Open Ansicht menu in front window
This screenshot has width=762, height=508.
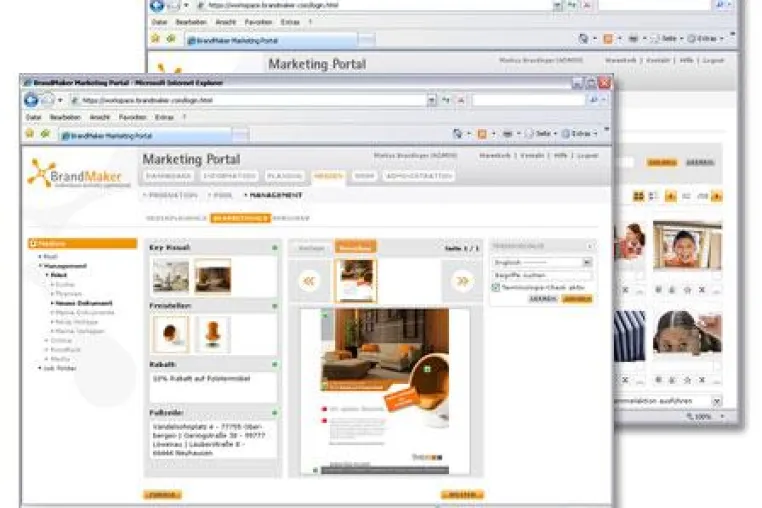pos(100,117)
